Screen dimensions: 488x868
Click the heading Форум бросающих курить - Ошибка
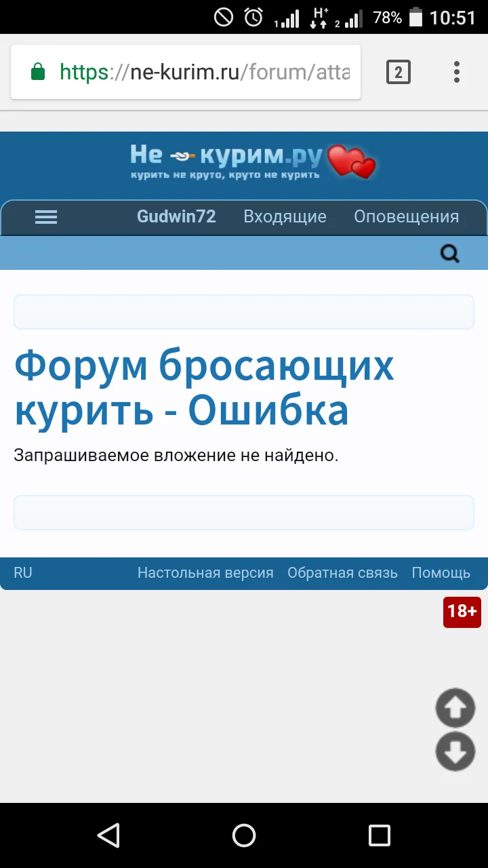[x=204, y=389]
